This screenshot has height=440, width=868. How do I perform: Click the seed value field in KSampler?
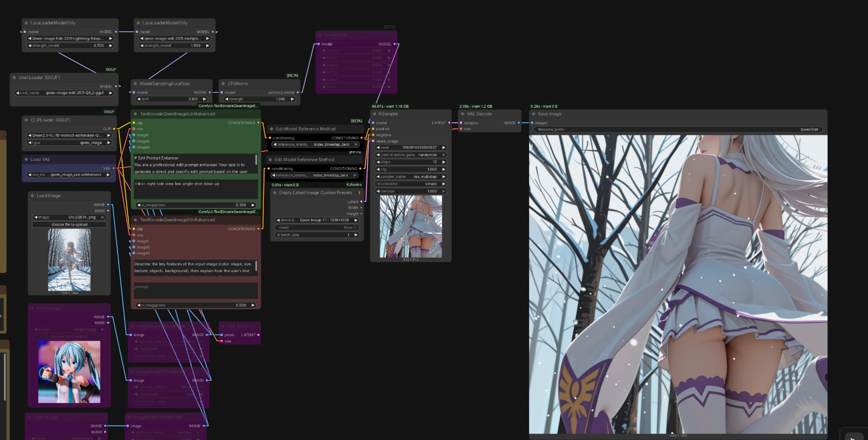point(411,148)
